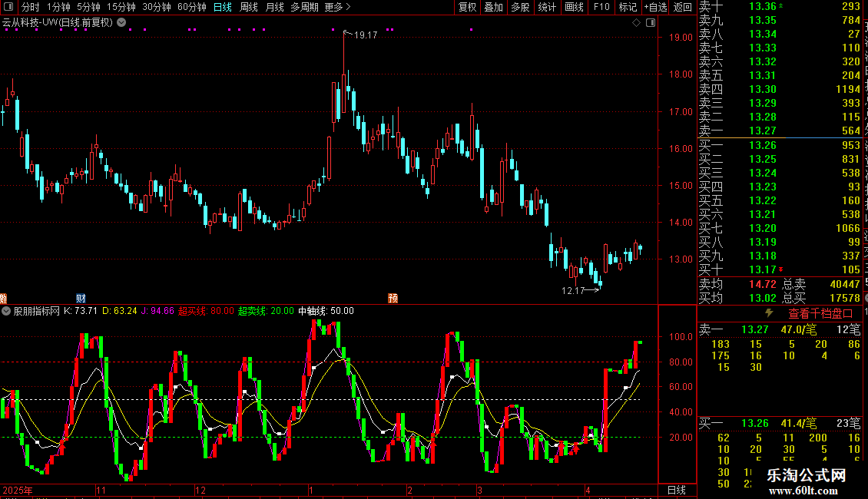Select 卖四 price 13.30
The image size is (868, 499).
coord(762,89)
